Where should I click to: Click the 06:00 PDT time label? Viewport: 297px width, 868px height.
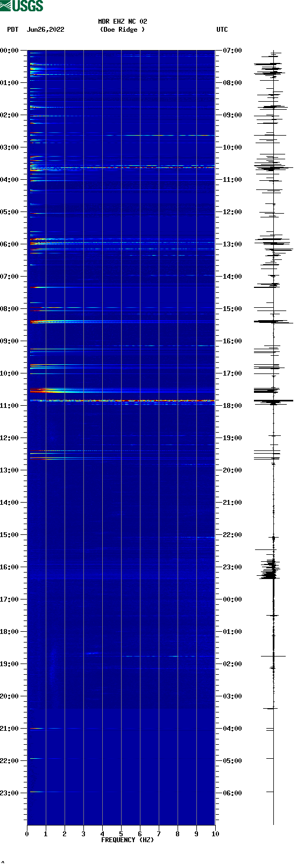pos(10,244)
